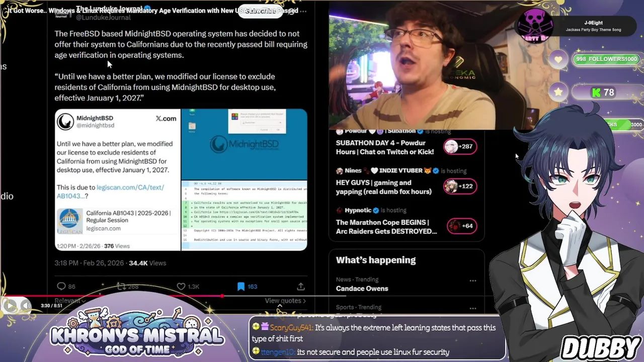Click the collapse chevron above chat box
Viewport: 644px width, 362px height.
click(x=280, y=305)
